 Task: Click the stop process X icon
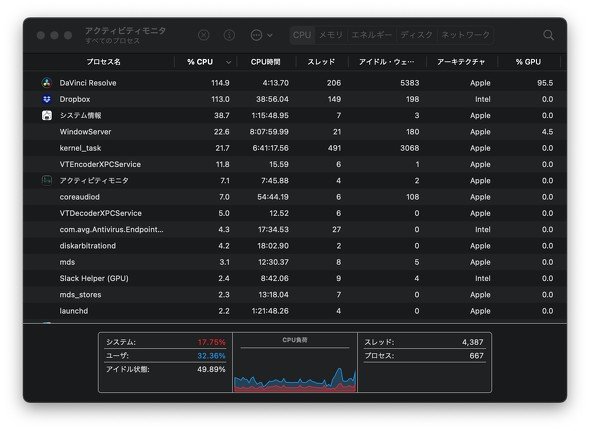tap(204, 35)
